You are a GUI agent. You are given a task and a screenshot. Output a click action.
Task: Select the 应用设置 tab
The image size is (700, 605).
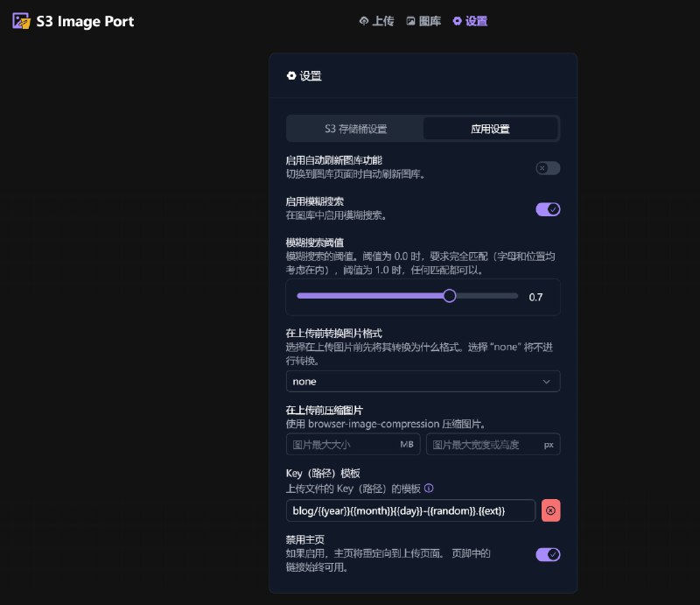pyautogui.click(x=491, y=128)
